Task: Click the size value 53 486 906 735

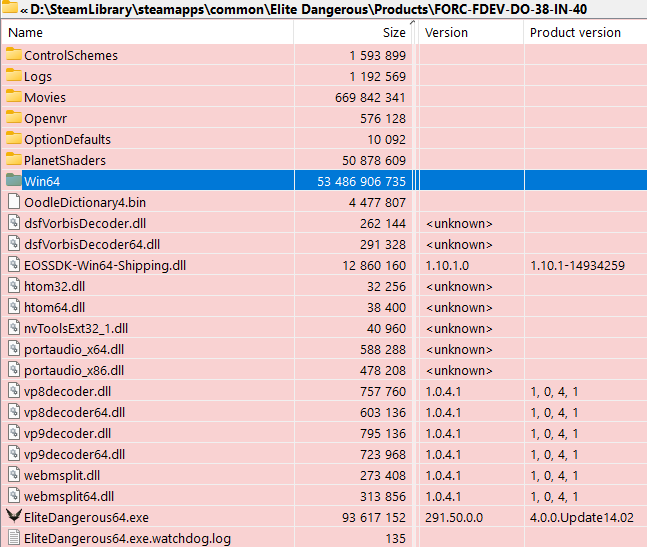Action: coord(361,181)
